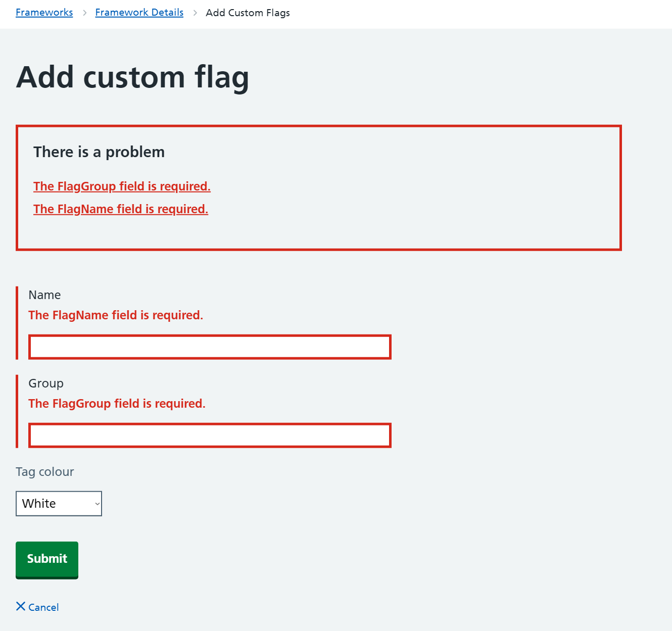Click the chevron after the Frameworks breadcrumb

point(84,13)
